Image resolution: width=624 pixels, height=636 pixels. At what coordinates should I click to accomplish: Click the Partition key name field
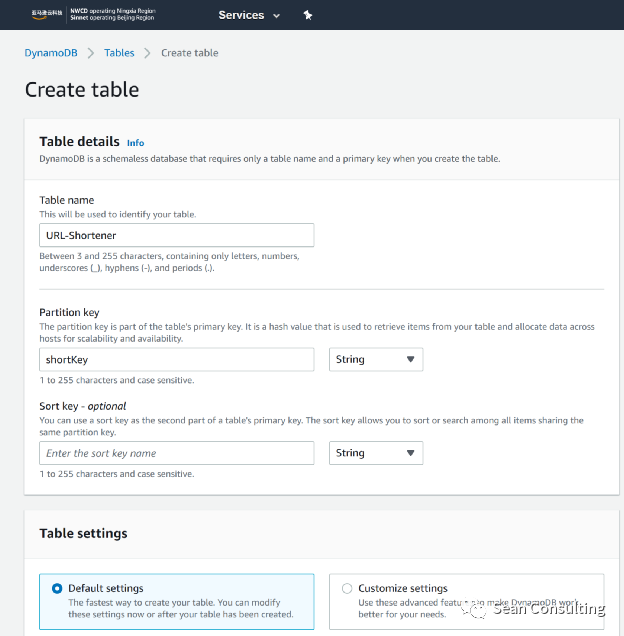coord(176,359)
